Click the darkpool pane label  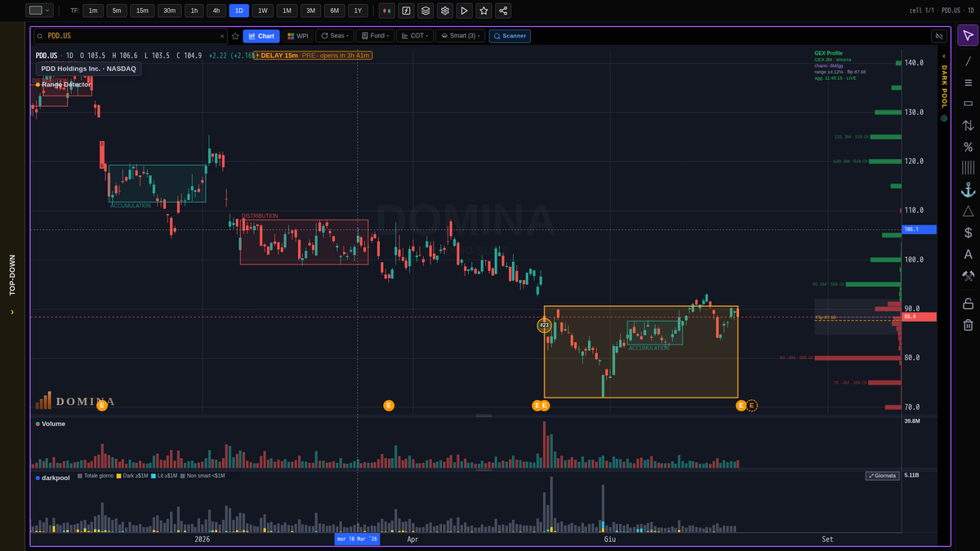point(56,478)
